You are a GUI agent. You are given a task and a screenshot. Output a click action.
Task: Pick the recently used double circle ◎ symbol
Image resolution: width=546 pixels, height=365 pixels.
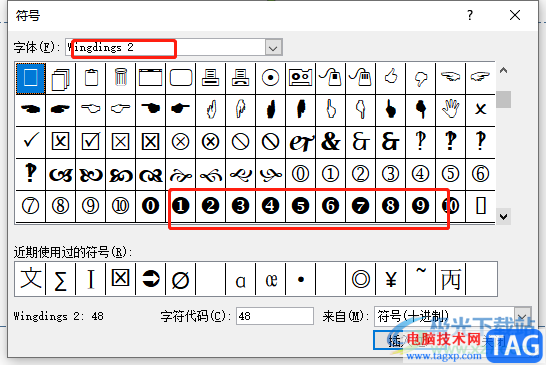click(360, 279)
